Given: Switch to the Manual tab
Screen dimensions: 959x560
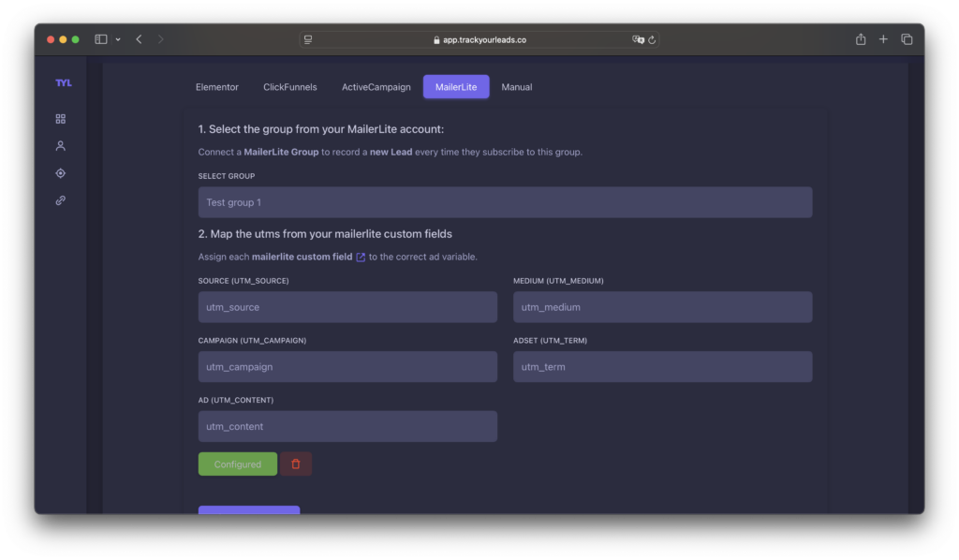Looking at the screenshot, I should click(x=517, y=87).
